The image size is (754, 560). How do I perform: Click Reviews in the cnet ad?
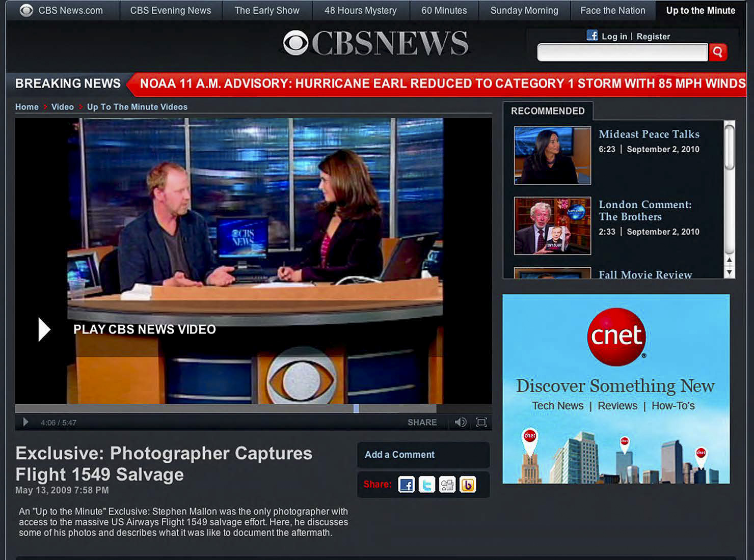point(617,406)
